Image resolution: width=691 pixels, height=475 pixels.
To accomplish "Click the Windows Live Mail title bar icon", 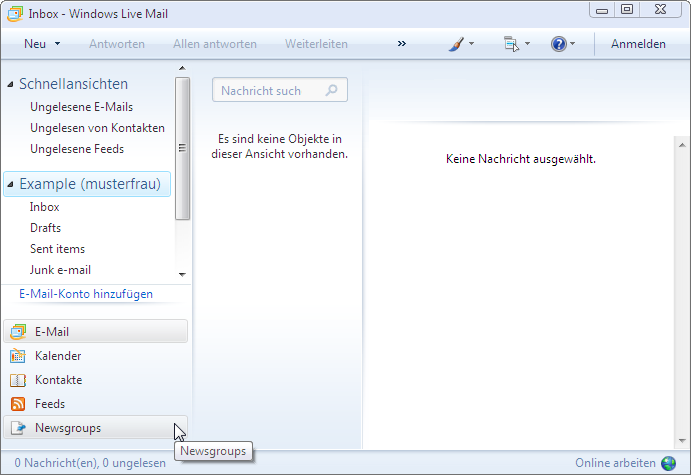I will pos(15,14).
